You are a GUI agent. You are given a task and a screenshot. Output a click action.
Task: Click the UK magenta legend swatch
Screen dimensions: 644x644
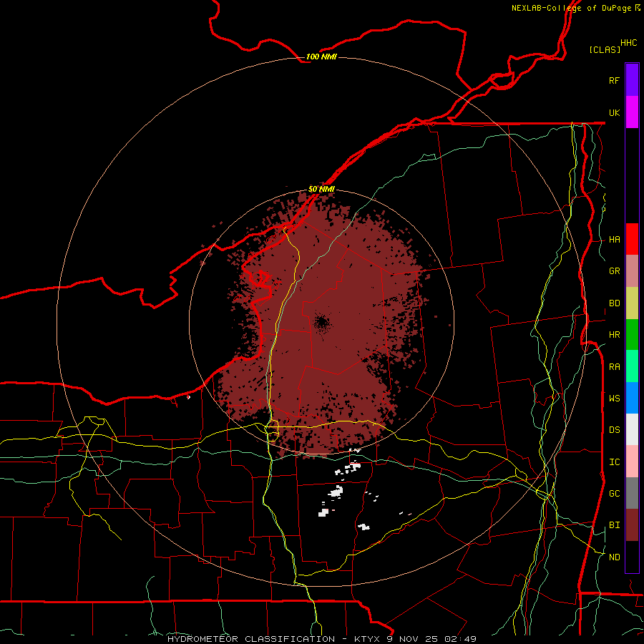click(632, 112)
